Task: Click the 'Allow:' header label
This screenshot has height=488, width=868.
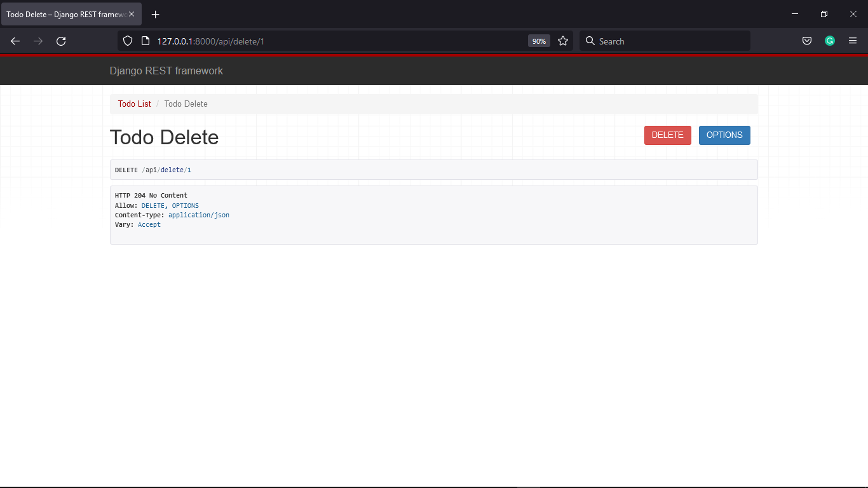Action: (126, 206)
